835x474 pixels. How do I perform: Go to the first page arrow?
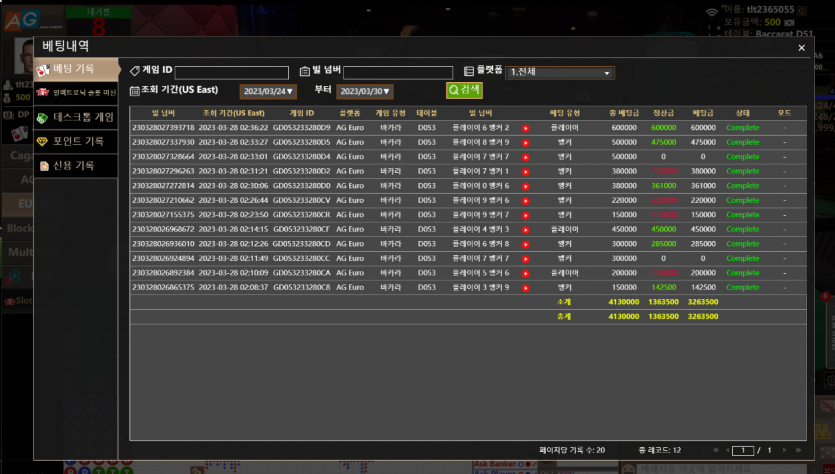[715, 450]
